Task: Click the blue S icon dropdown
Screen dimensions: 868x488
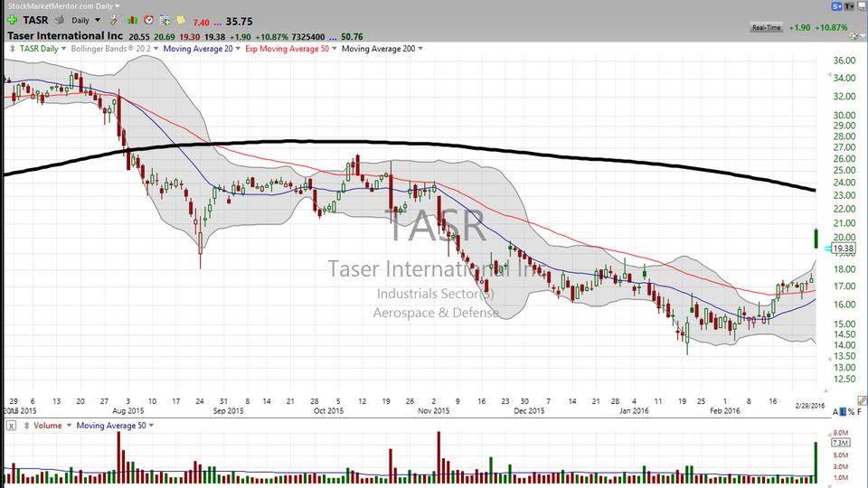Action: tap(836, 6)
